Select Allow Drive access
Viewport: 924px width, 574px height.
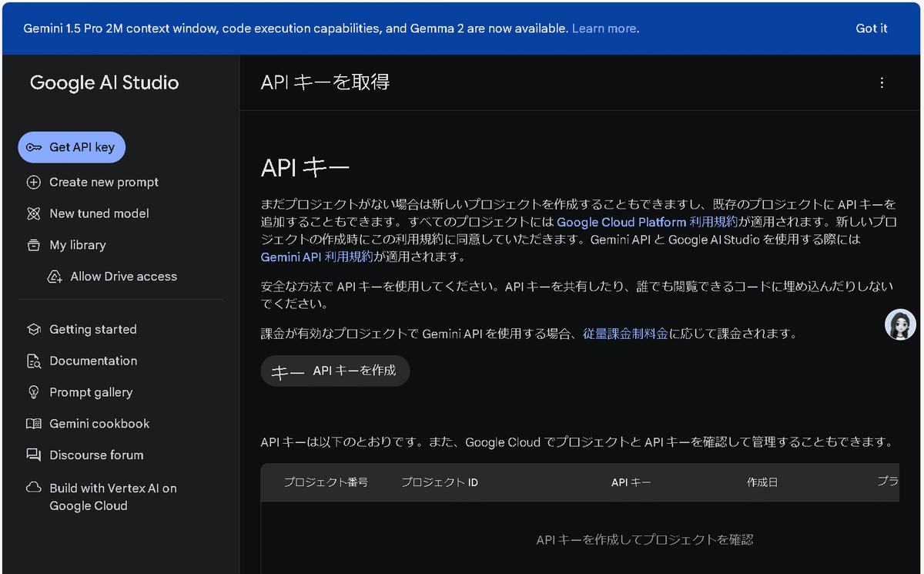point(123,277)
